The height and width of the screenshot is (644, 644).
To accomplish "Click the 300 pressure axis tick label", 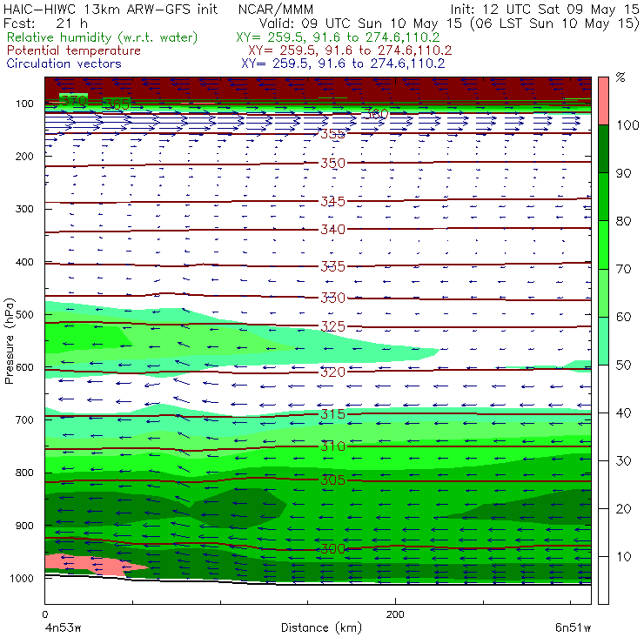I will pos(24,209).
